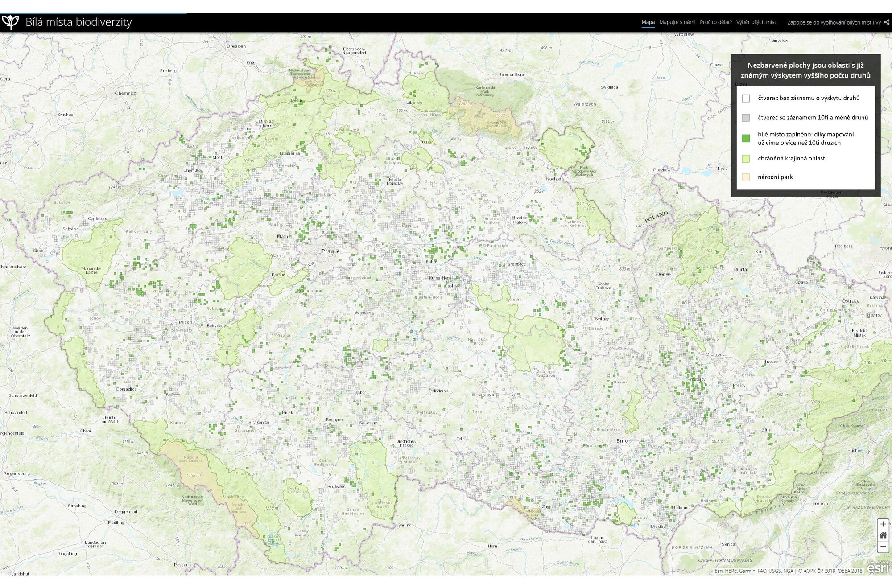Click the gray square legend swatch
892x588 pixels.
click(746, 118)
